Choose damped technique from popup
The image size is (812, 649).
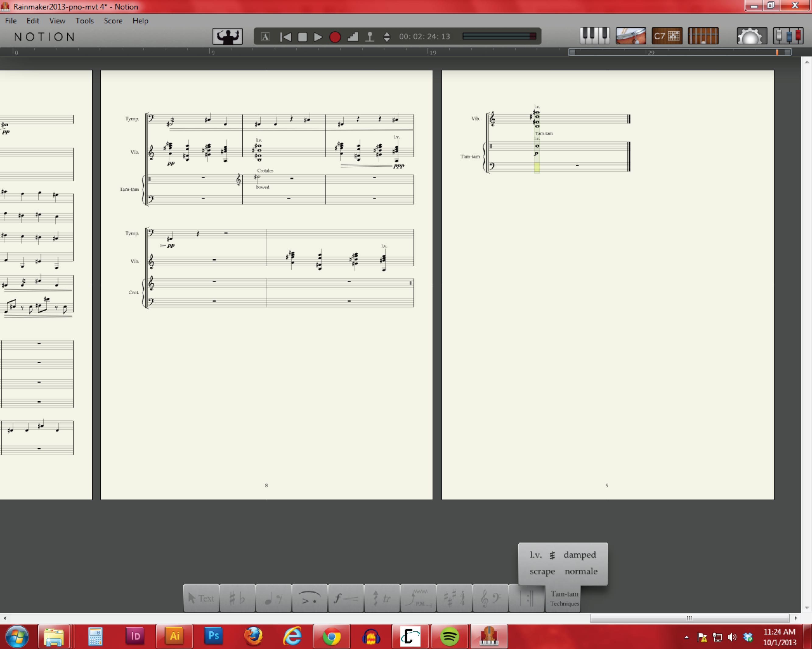(580, 555)
